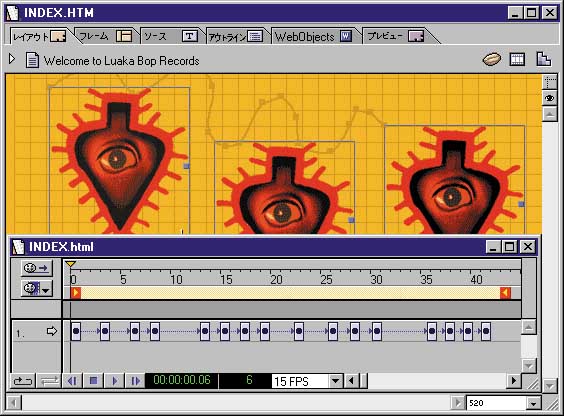Click the yellow playhead marker on the ruler

[70, 264]
